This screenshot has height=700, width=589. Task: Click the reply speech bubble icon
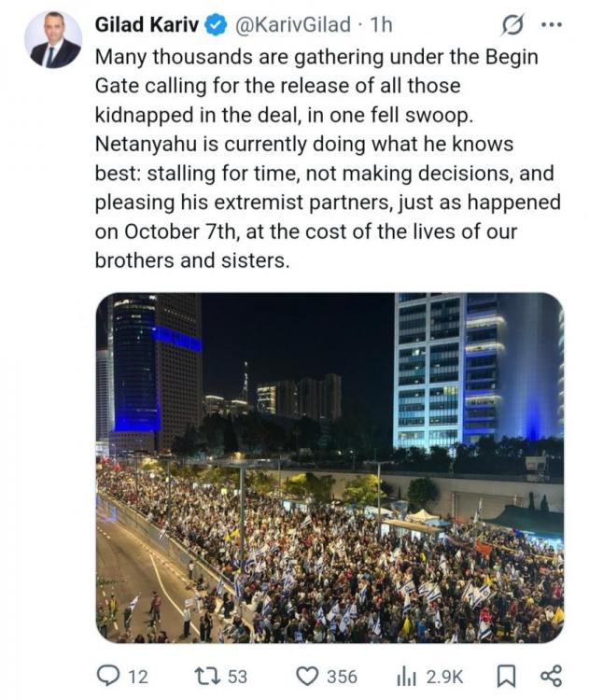[x=108, y=676]
